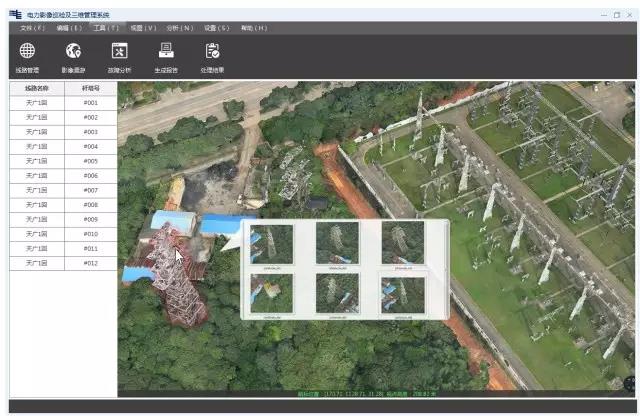Click the 影像巡游 globe-pin icon

click(x=73, y=51)
